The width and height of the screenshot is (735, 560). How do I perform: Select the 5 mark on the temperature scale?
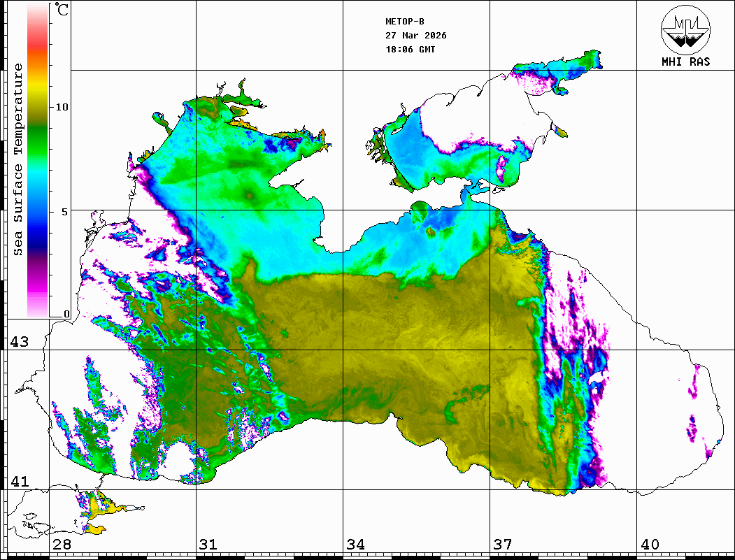pyautogui.click(x=66, y=211)
